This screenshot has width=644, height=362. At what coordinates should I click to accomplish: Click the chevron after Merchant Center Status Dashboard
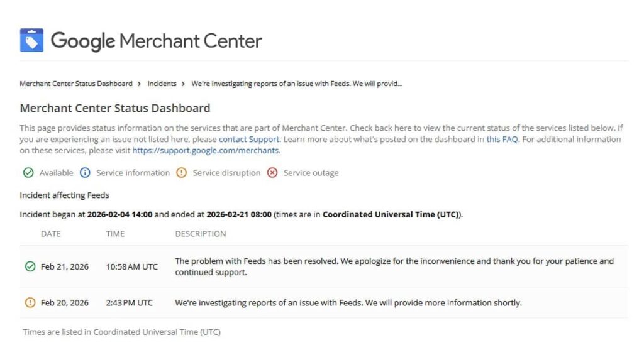pyautogui.click(x=140, y=83)
